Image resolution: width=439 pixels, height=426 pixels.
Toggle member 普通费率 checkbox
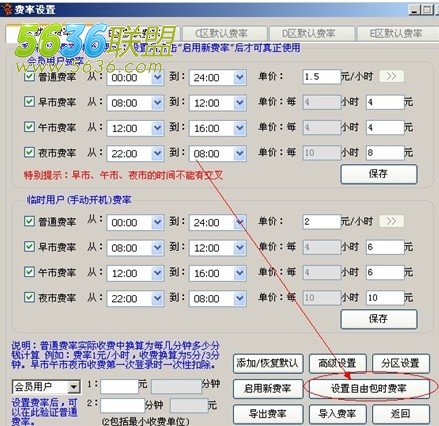(29, 76)
